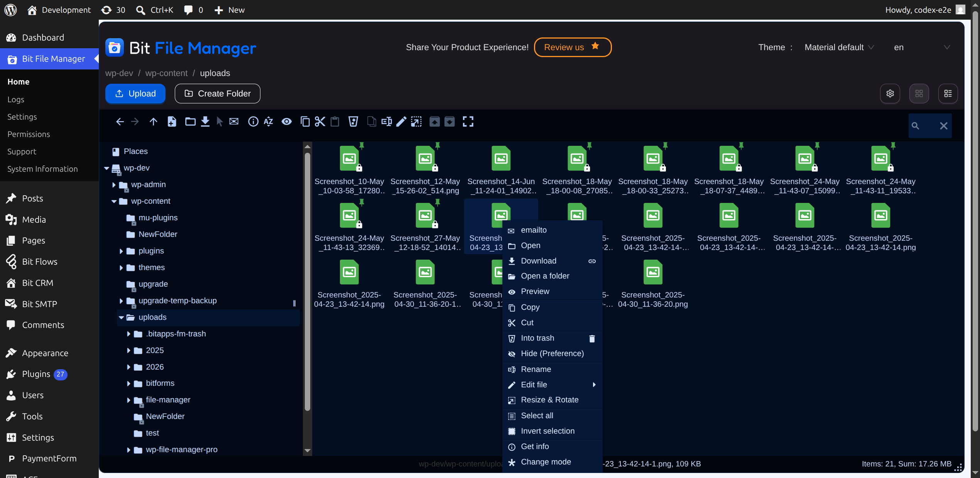Open the Edit file submenu
This screenshot has width=980, height=478.
click(x=553, y=385)
